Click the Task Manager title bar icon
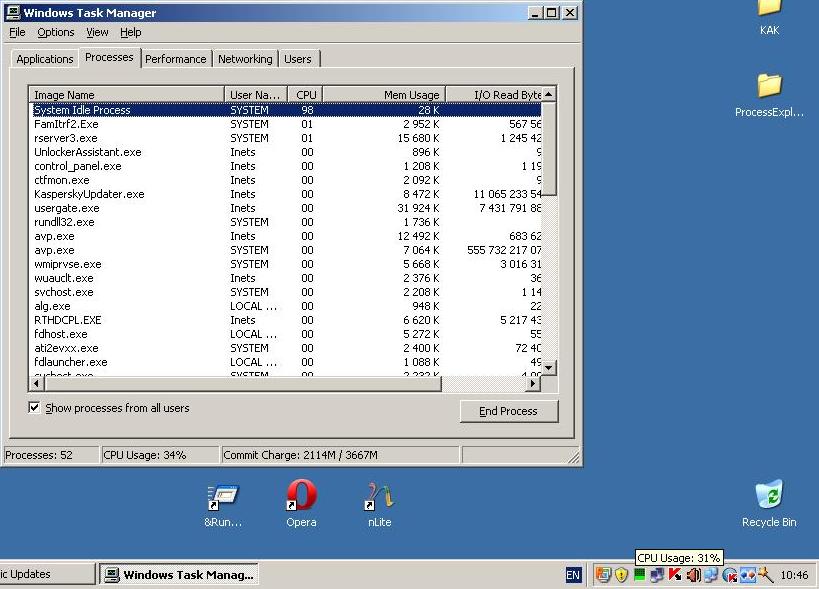 12,12
